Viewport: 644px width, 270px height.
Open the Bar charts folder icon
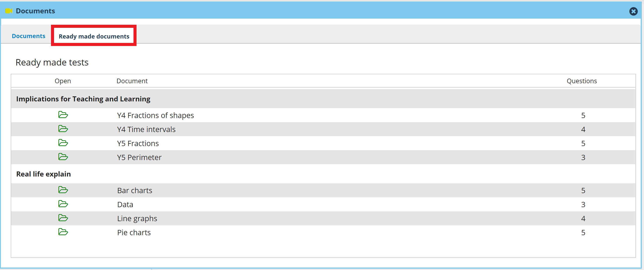click(63, 190)
